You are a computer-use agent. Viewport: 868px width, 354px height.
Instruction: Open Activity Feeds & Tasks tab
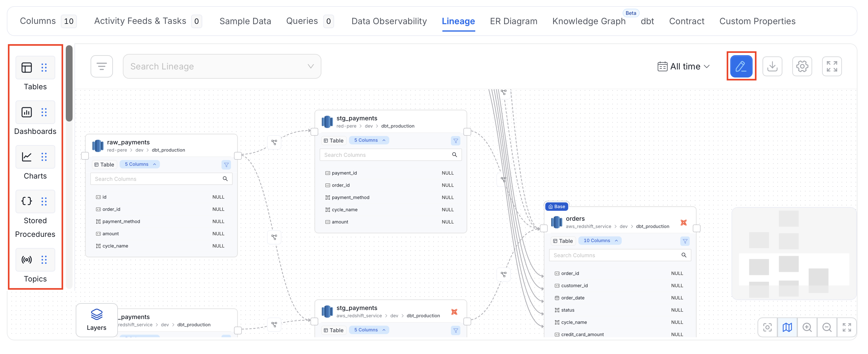tap(148, 21)
